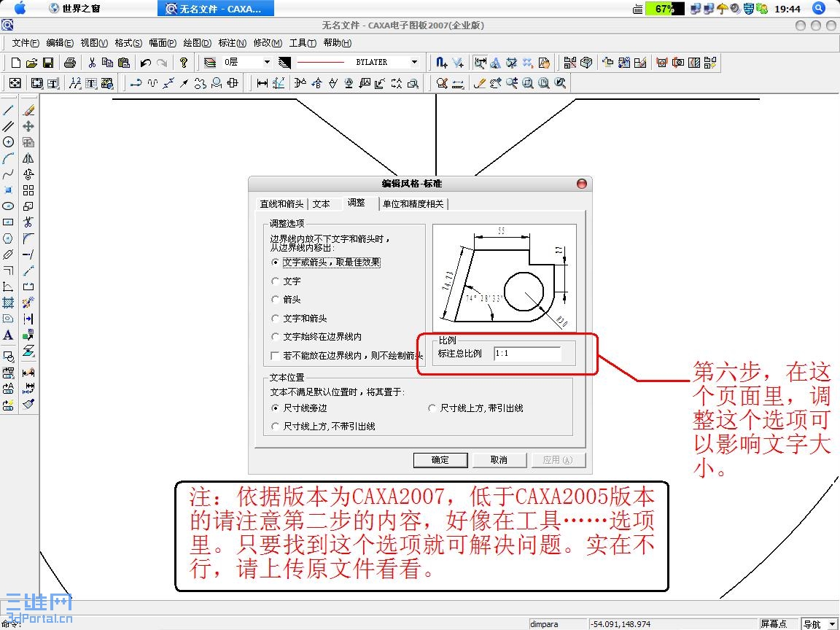
Task: Click the '无名文件 - CAXA' taskbar item
Action: pyautogui.click(x=215, y=9)
